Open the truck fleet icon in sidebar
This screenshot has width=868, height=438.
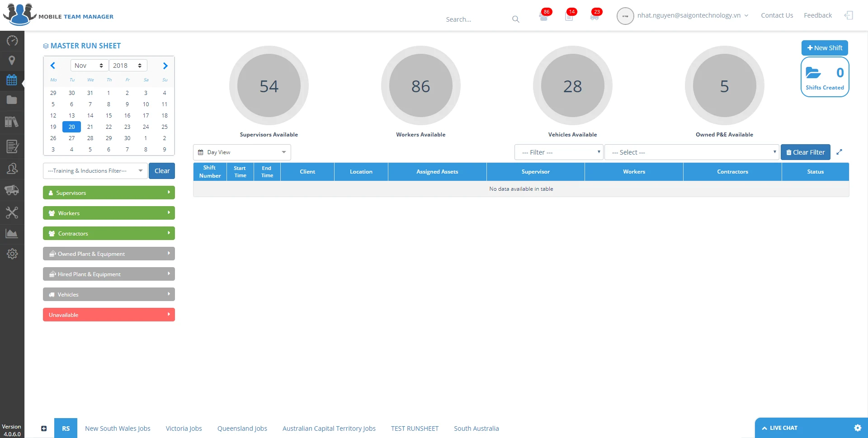coord(12,190)
